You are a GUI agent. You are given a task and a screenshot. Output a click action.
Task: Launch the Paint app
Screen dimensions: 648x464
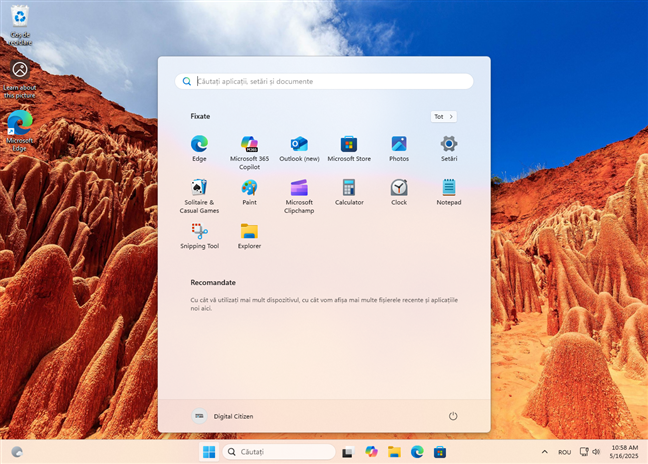[249, 192]
